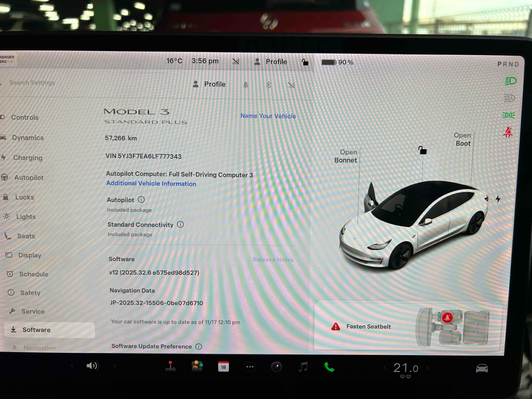532x399 pixels.
Task: Launch the dashcam camera app
Action: click(276, 367)
